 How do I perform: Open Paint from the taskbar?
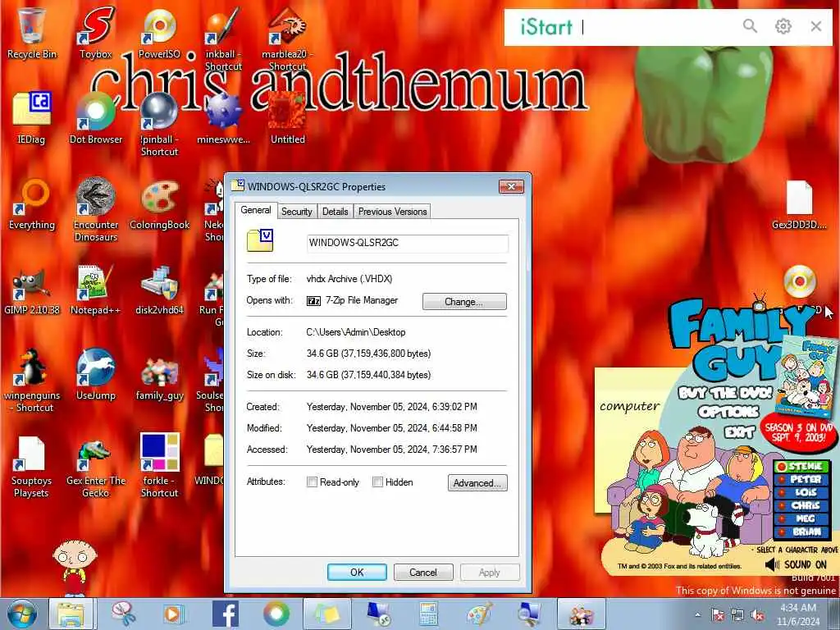tap(479, 614)
